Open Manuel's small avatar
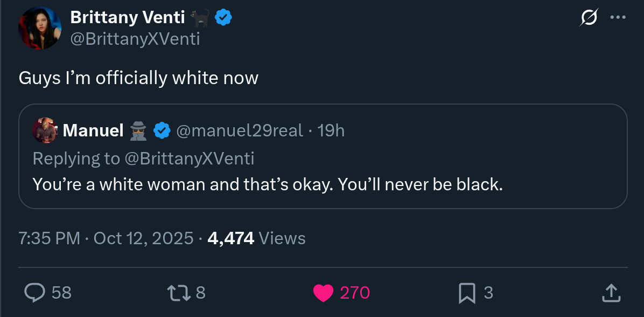Screen dimensions: 644x317 point(44,130)
